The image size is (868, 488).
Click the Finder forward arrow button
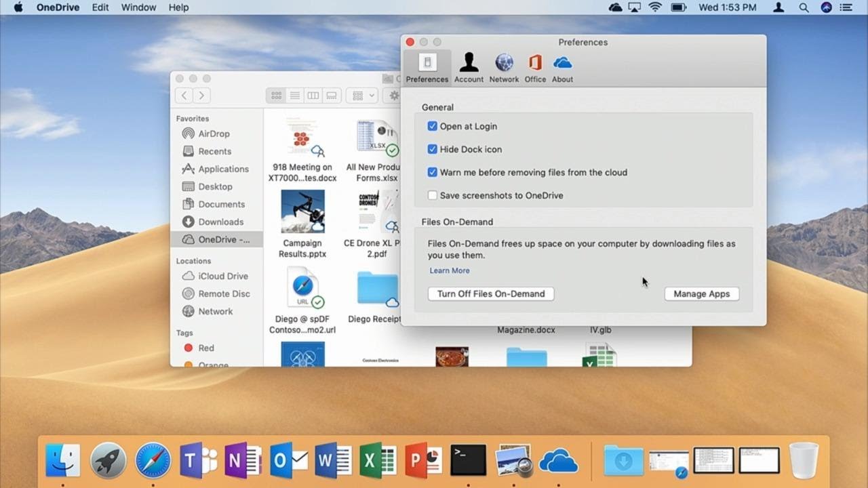point(201,96)
